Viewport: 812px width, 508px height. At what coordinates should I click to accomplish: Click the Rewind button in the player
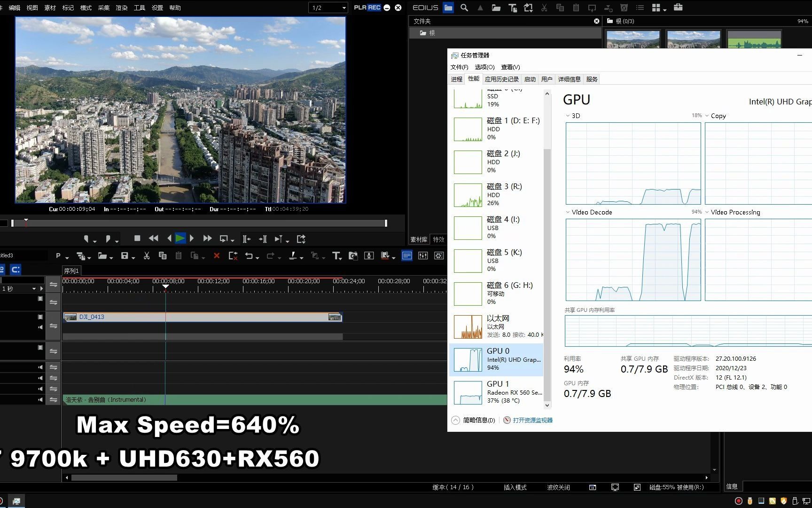tap(153, 238)
